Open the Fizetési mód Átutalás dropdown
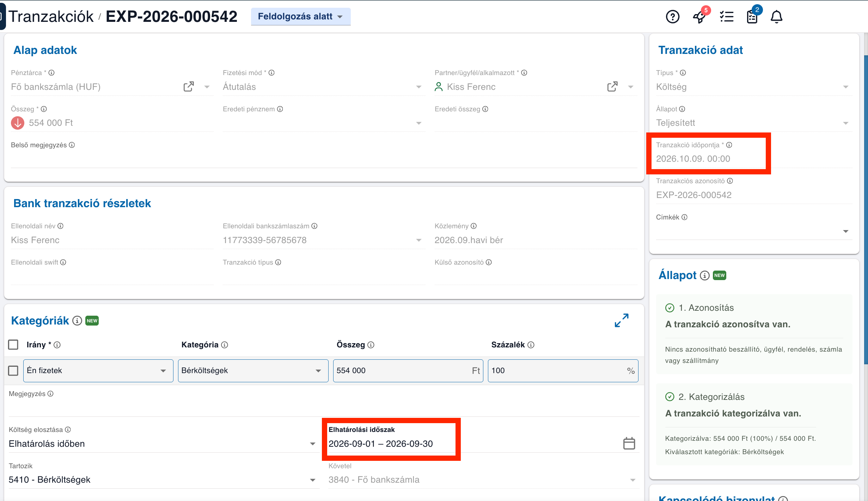This screenshot has height=501, width=868. [x=324, y=87]
